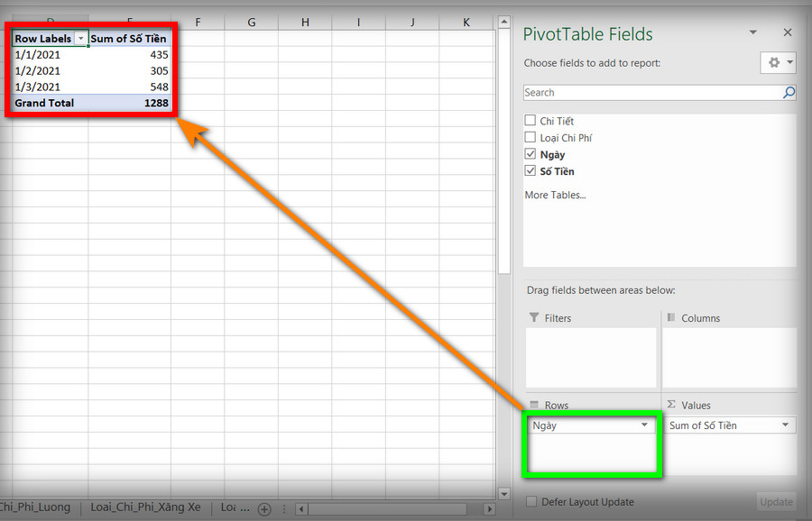Select the 1/3/2021 row label cell
Screen dimensions: 812x521
pyautogui.click(x=51, y=87)
